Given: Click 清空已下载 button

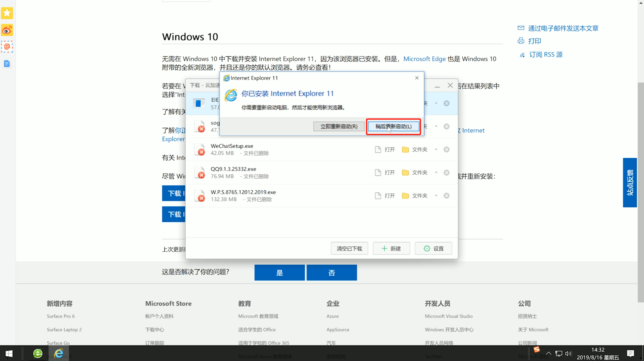Looking at the screenshot, I should point(349,249).
